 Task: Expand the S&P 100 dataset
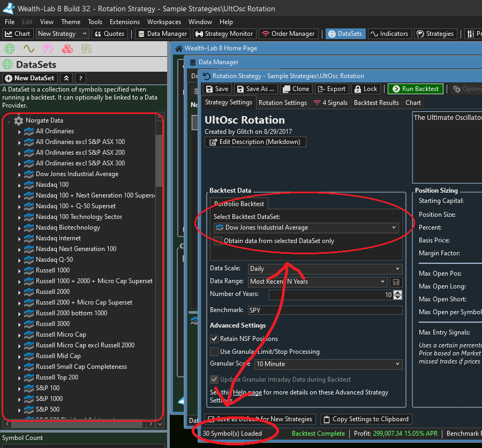click(x=19, y=389)
